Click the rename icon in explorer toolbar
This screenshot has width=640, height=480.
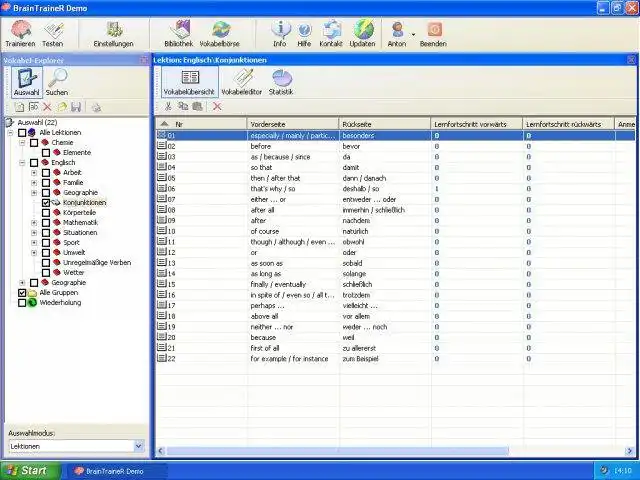pos(33,107)
